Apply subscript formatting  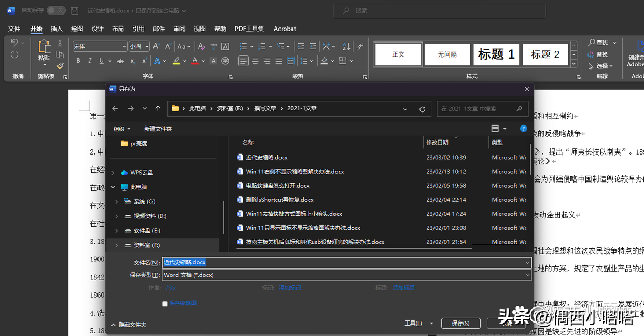(x=133, y=61)
